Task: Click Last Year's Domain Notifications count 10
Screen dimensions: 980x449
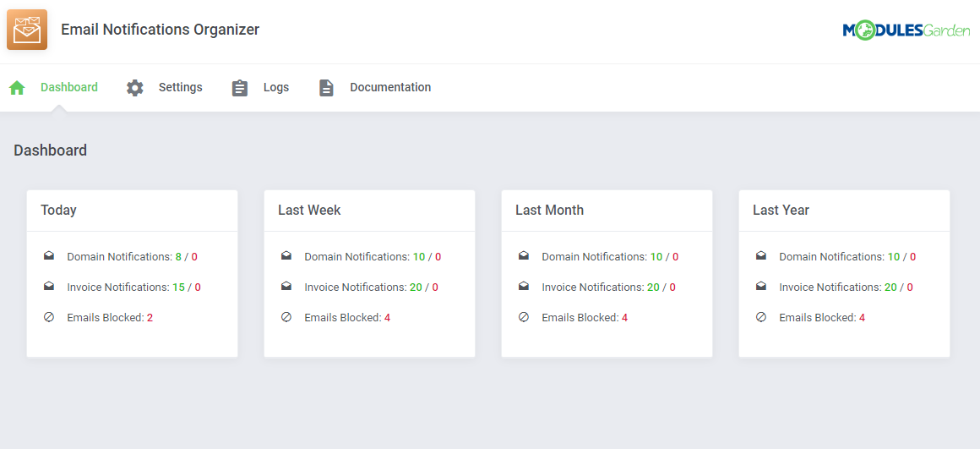Action: 894,256
